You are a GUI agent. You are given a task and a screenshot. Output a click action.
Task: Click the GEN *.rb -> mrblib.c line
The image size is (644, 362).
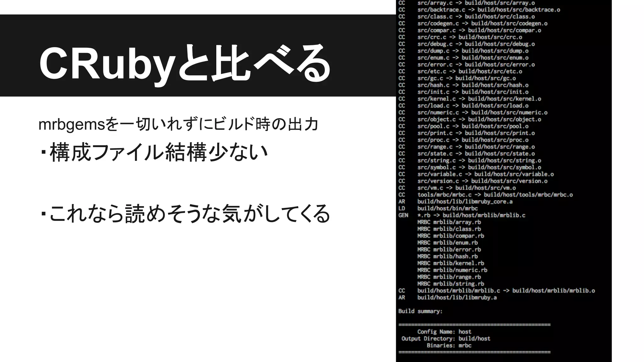tap(462, 215)
